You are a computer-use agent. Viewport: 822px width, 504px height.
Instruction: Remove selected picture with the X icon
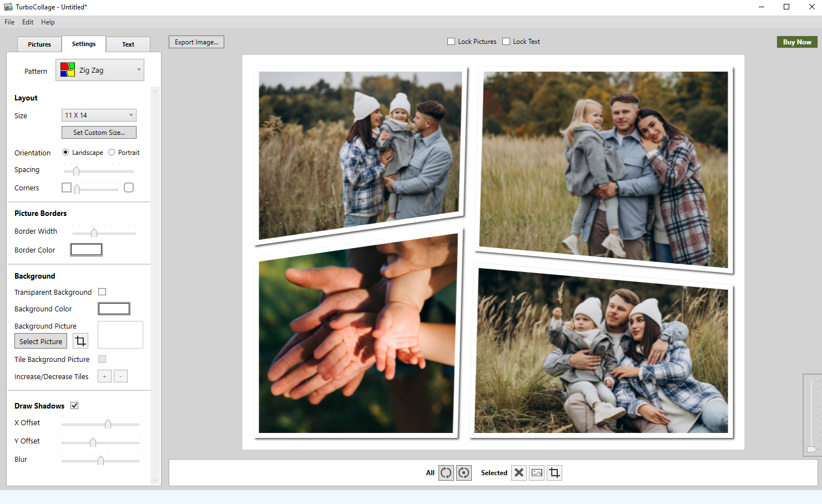click(519, 473)
